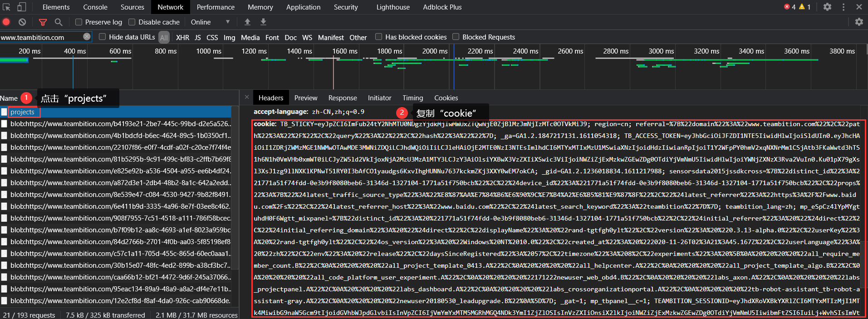868x319 pixels.
Task: Filter requests by XHR type
Action: (182, 37)
